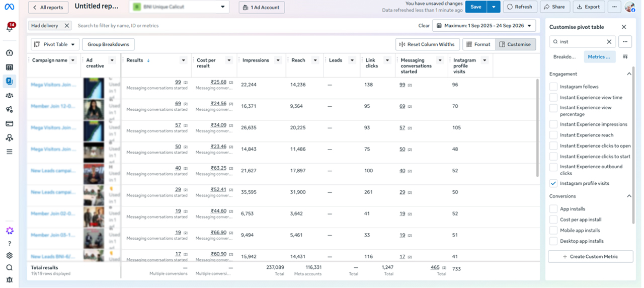The width and height of the screenshot is (644, 288).
Task: Go back to All reports
Action: (48, 7)
